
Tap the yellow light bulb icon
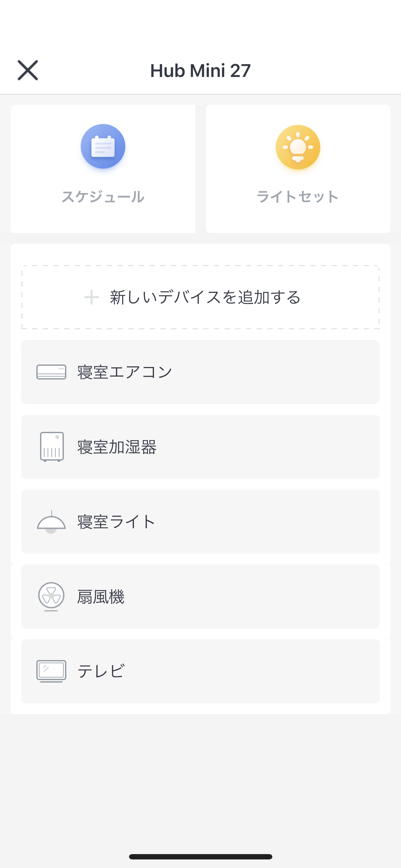tap(298, 147)
